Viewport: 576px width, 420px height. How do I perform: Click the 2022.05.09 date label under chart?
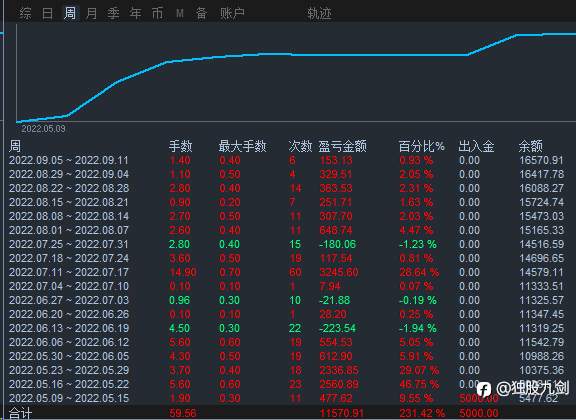click(43, 129)
